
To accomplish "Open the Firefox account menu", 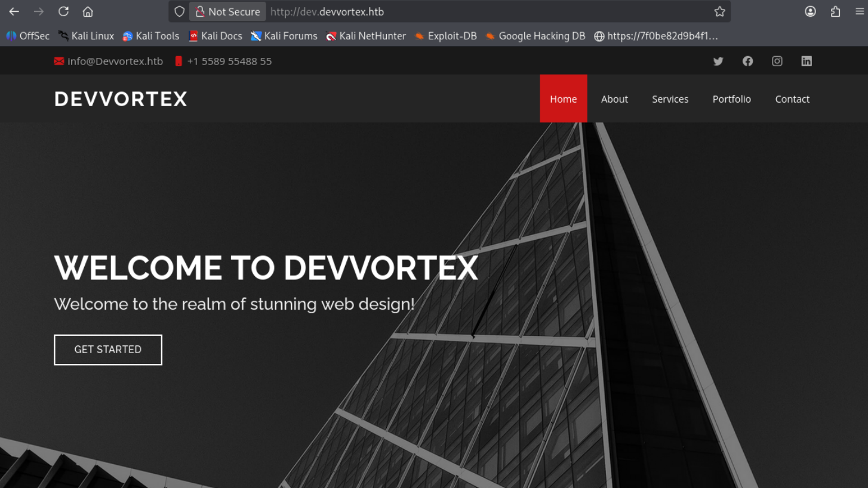I will point(810,11).
